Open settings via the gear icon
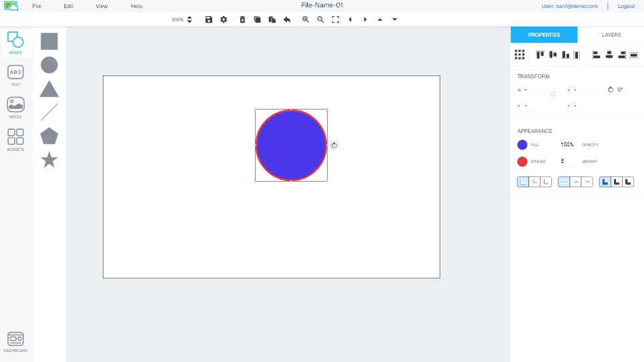 coord(224,19)
